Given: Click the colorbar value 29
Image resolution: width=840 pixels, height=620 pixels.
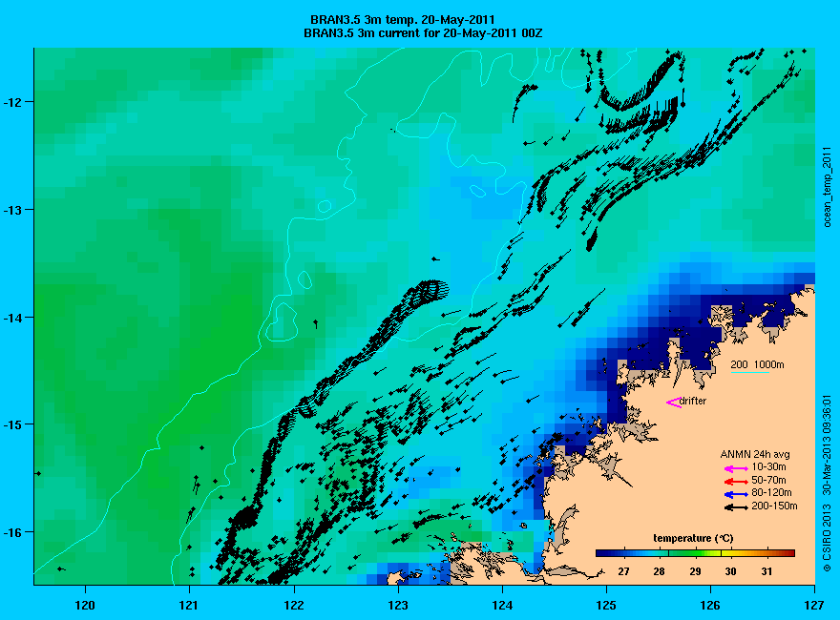Looking at the screenshot, I should (695, 571).
